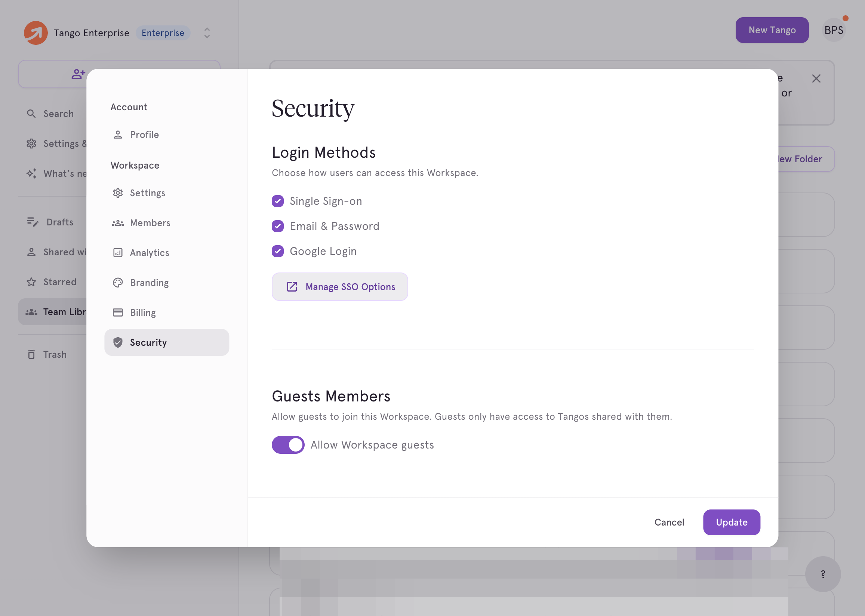865x616 pixels.
Task: Expand the workspace switcher arrows
Action: 207,33
